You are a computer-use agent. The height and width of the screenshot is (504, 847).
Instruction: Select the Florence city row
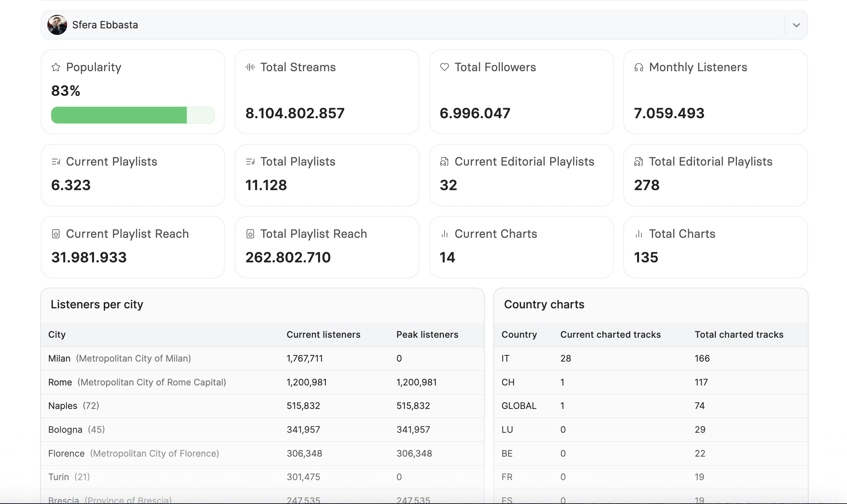click(262, 454)
